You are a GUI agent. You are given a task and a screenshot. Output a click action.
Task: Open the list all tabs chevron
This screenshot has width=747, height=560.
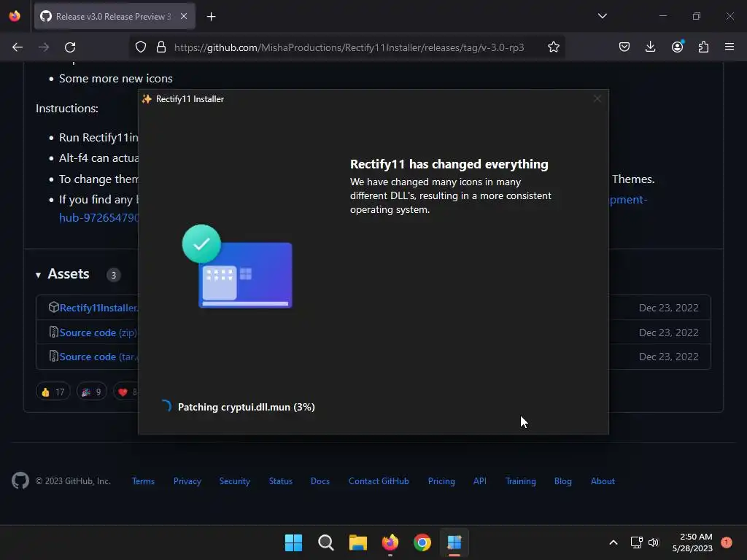tap(602, 16)
